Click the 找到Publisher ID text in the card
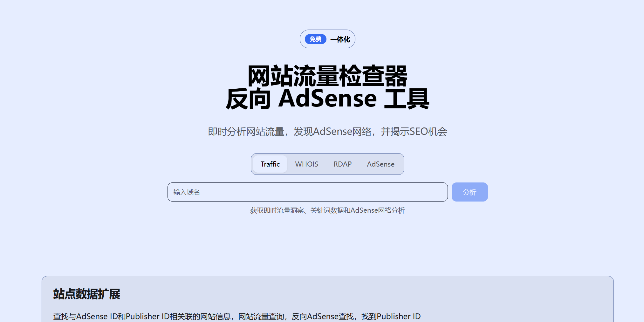This screenshot has width=644, height=322. tap(391, 316)
